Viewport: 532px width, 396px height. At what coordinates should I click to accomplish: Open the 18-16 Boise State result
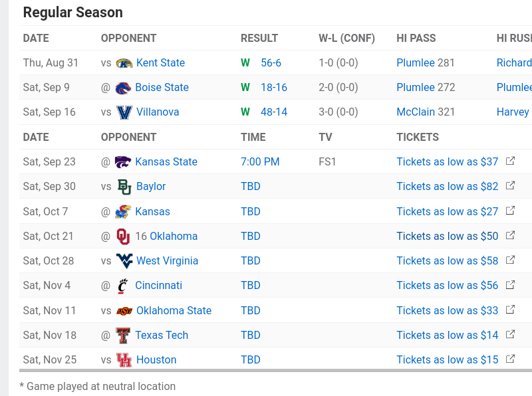tap(273, 88)
